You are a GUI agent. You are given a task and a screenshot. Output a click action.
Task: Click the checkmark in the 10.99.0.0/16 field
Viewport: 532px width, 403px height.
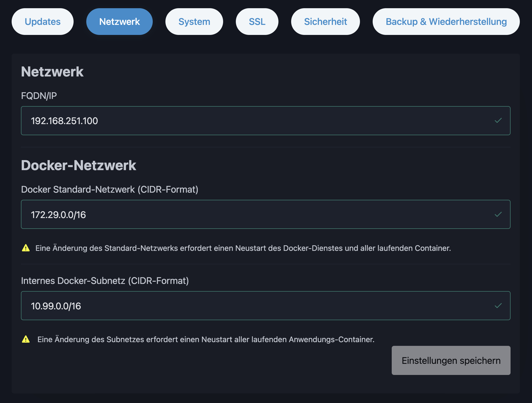tap(498, 306)
